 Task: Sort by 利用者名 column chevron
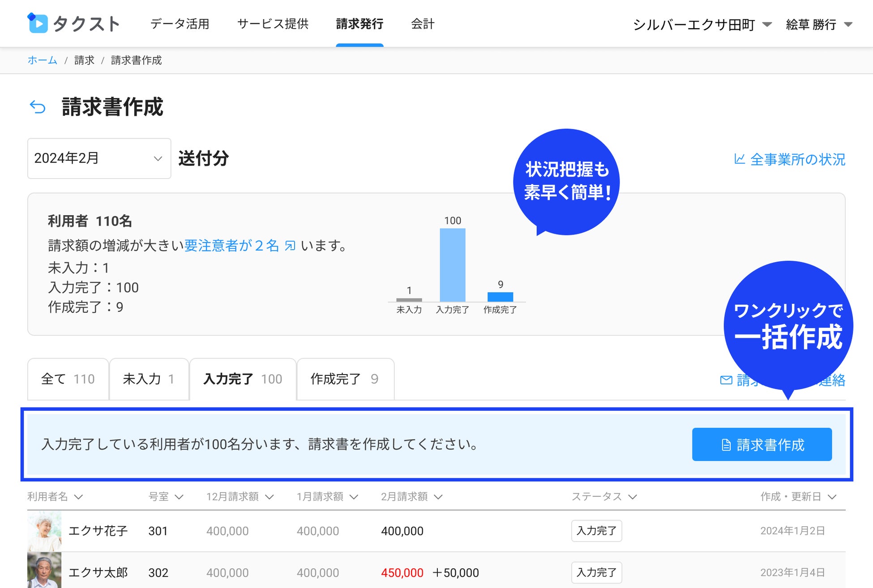(x=78, y=497)
